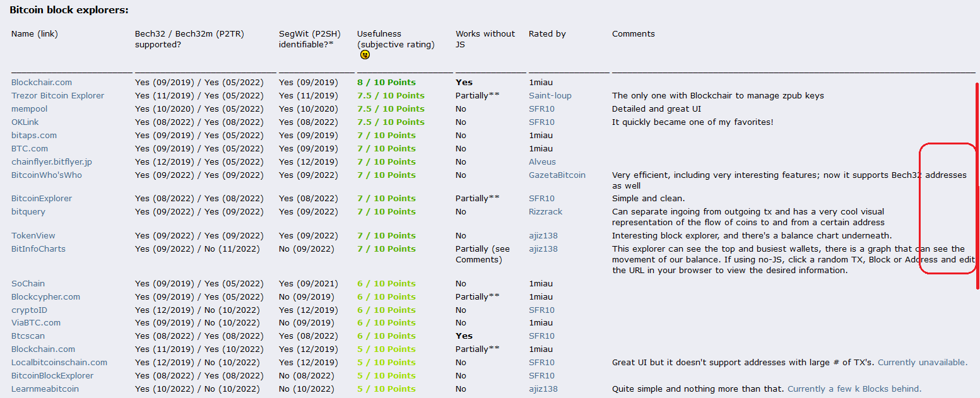The width and height of the screenshot is (980, 398).
Task: Open SFR10 rater link in OKLink row
Action: tap(541, 122)
